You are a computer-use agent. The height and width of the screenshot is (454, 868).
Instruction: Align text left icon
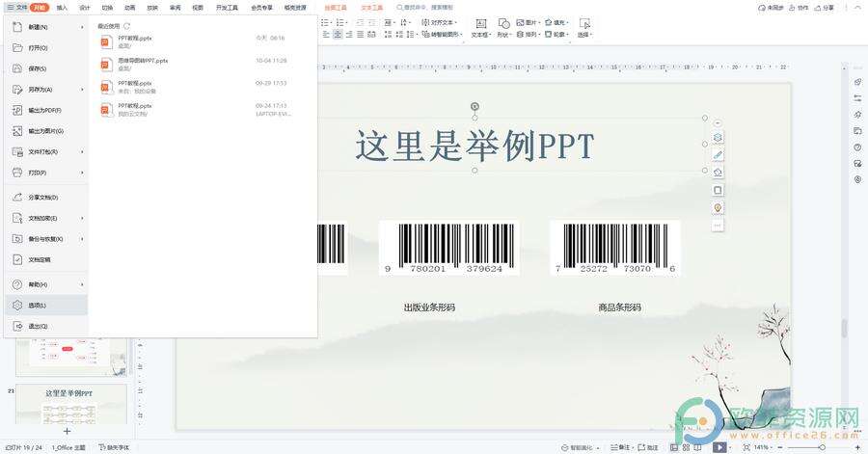326,35
